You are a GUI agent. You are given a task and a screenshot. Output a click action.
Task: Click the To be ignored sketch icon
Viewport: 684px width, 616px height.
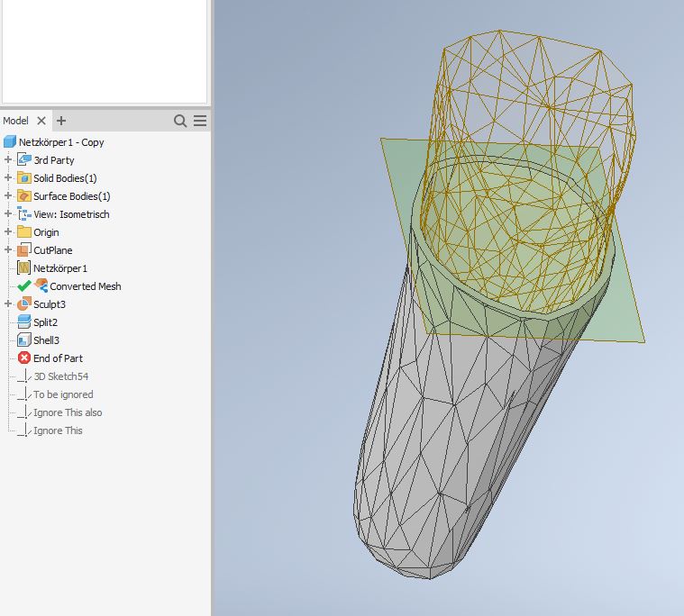click(x=24, y=394)
